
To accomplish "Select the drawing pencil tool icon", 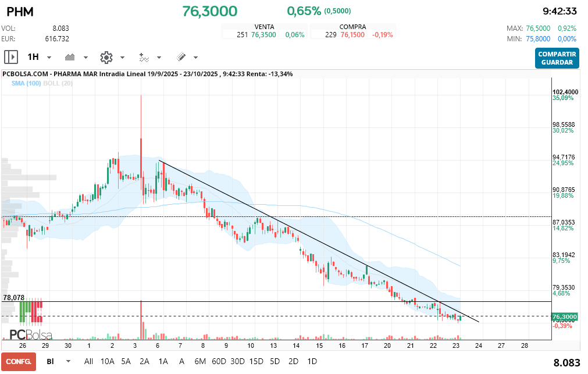I will point(181,57).
